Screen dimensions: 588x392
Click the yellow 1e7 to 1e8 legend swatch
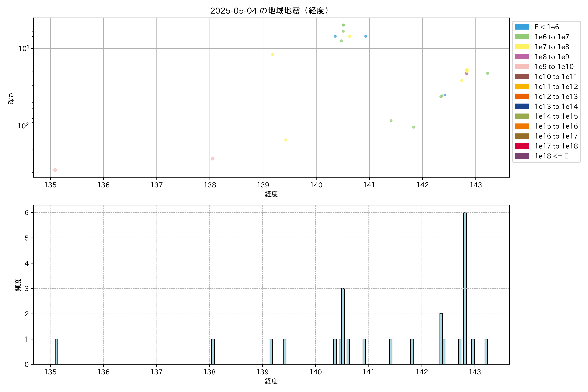coord(522,47)
